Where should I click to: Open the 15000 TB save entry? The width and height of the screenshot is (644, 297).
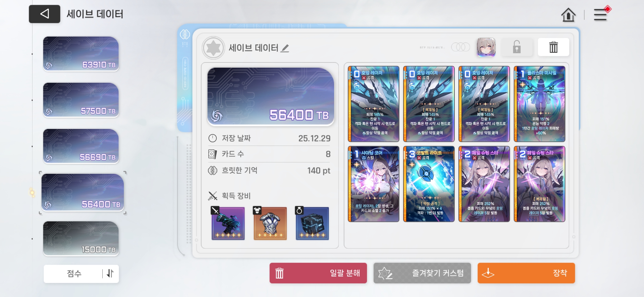[81, 239]
